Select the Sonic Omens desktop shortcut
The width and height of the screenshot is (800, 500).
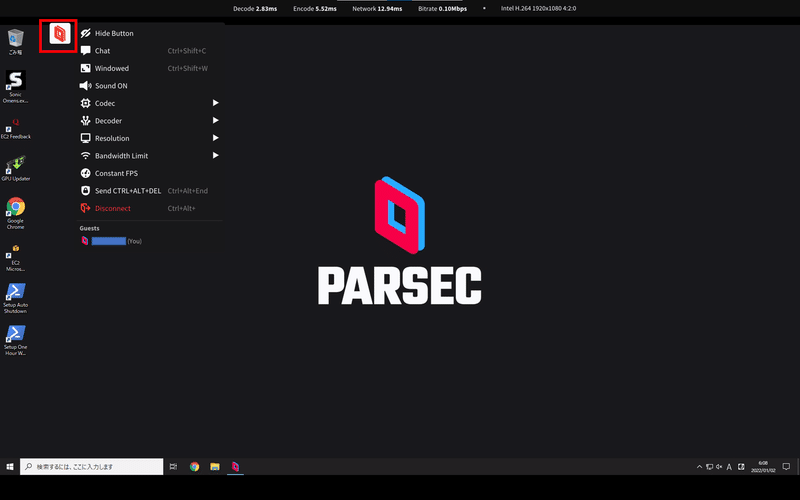click(15, 87)
